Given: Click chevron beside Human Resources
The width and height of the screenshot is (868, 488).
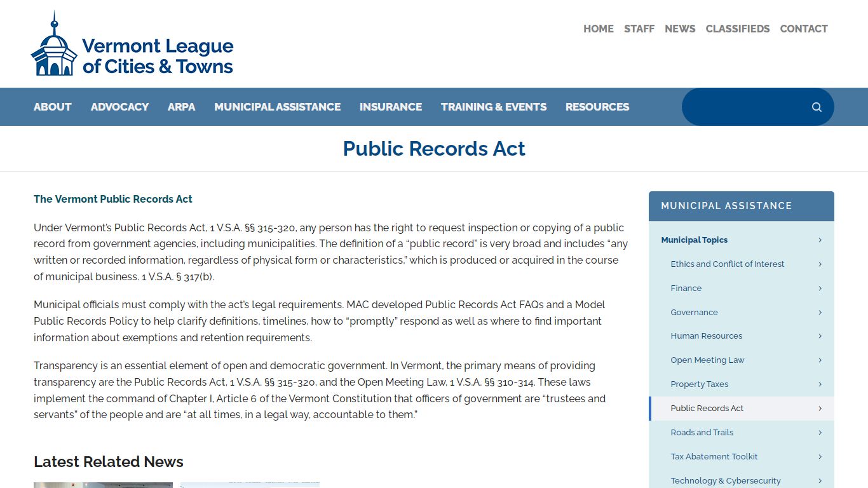Looking at the screenshot, I should (x=820, y=336).
